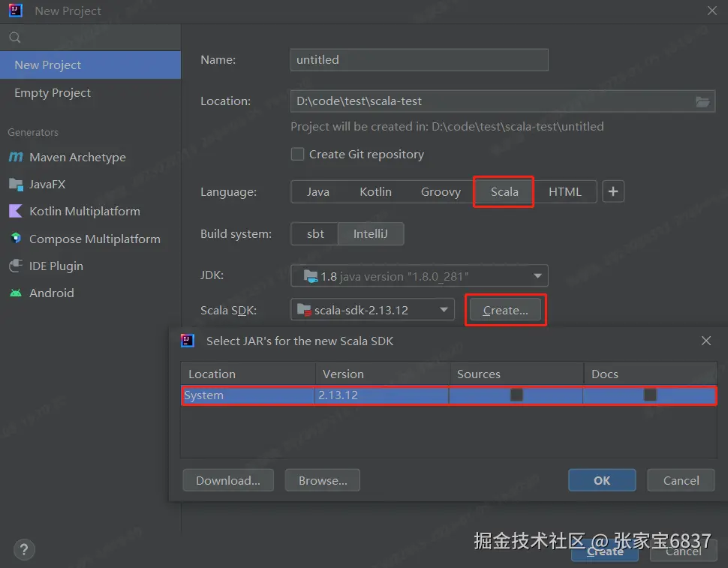Open help via the question mark icon

click(x=24, y=550)
